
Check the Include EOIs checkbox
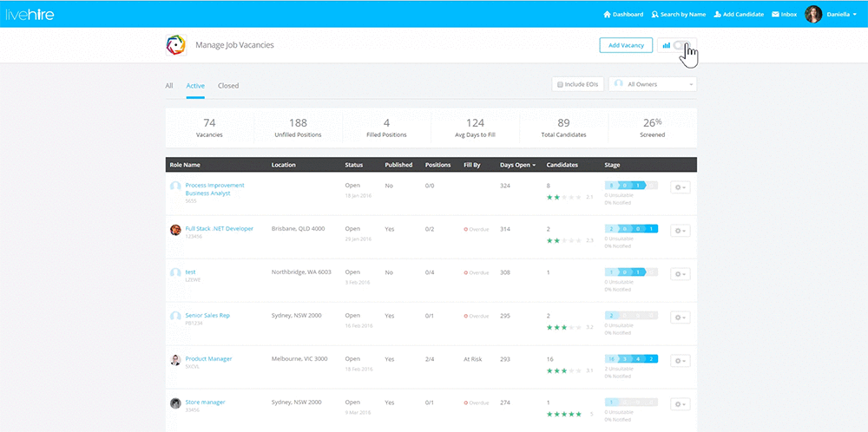tap(561, 84)
